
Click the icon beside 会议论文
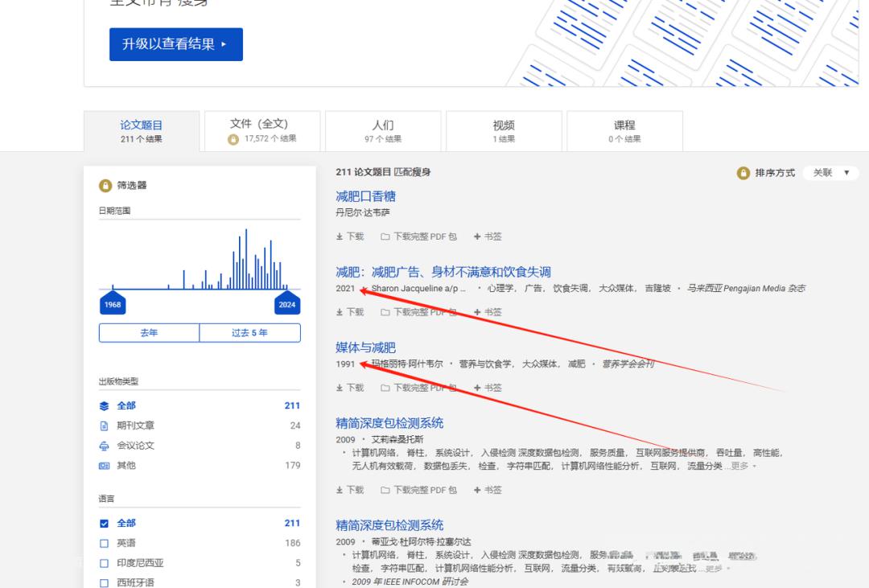click(104, 446)
